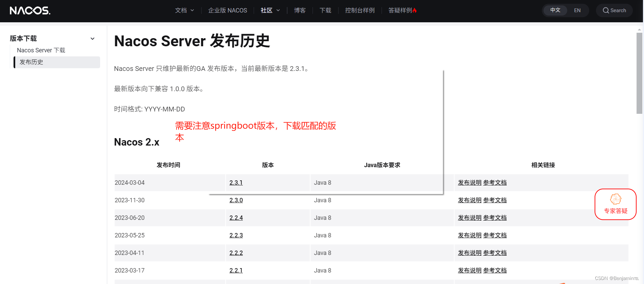This screenshot has width=644, height=284.
Task: Open 发布说明 for version 2.2.1
Action: pyautogui.click(x=470, y=270)
